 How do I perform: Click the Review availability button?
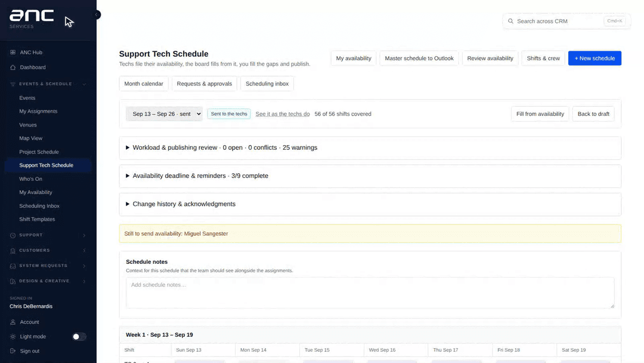pos(490,59)
